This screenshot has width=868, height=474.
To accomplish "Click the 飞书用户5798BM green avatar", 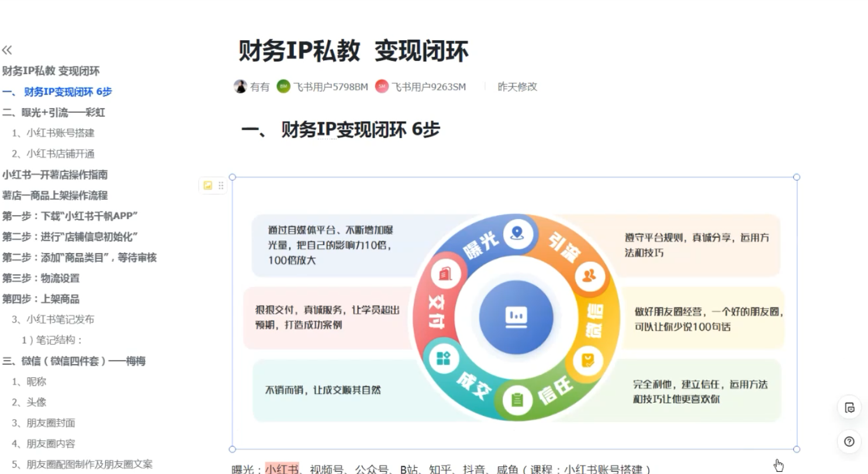I will coord(283,87).
